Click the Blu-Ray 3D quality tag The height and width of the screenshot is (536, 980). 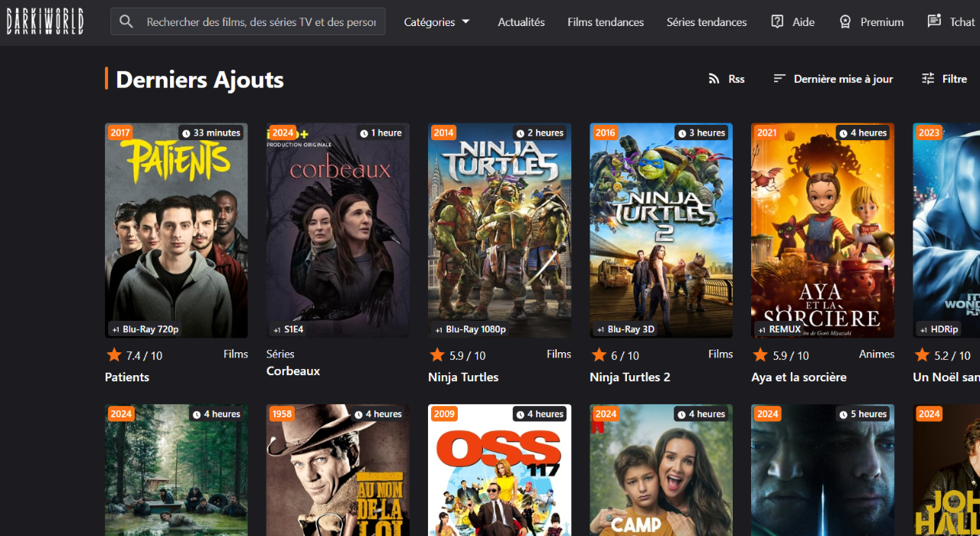pyautogui.click(x=626, y=329)
